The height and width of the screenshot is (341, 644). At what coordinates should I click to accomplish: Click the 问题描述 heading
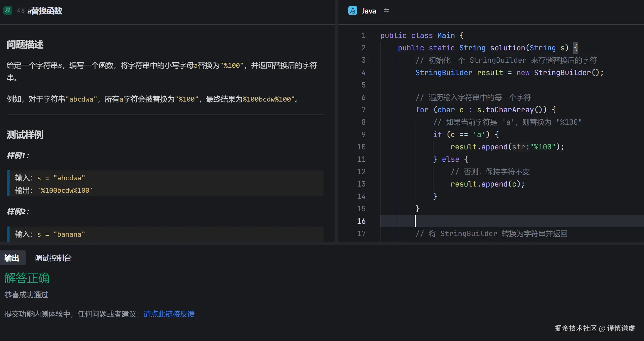(25, 44)
